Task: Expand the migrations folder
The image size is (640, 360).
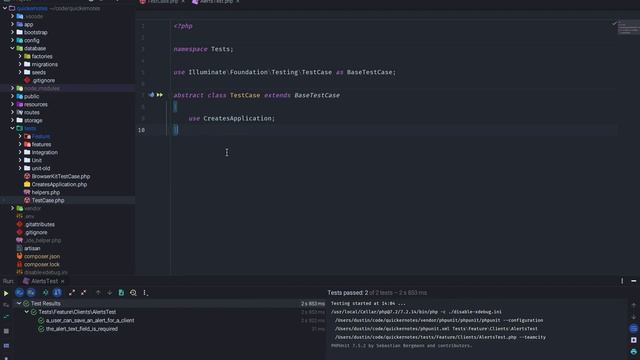Action: coord(20,64)
